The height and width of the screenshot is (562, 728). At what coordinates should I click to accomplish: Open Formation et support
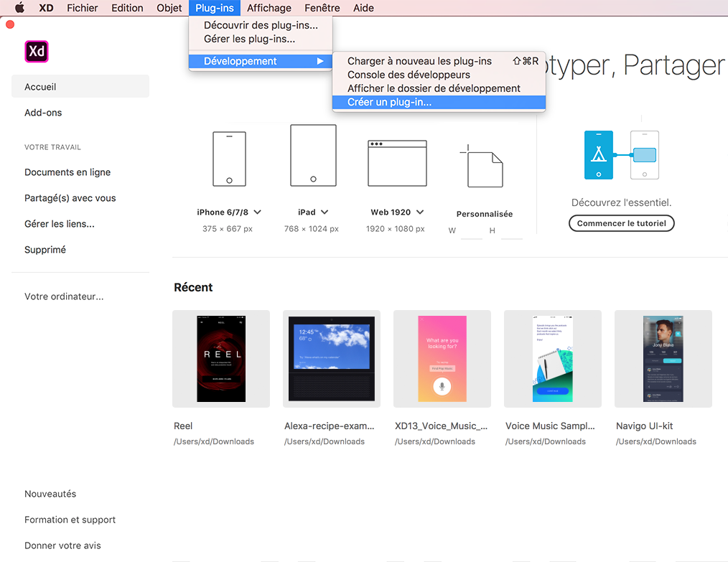[70, 520]
